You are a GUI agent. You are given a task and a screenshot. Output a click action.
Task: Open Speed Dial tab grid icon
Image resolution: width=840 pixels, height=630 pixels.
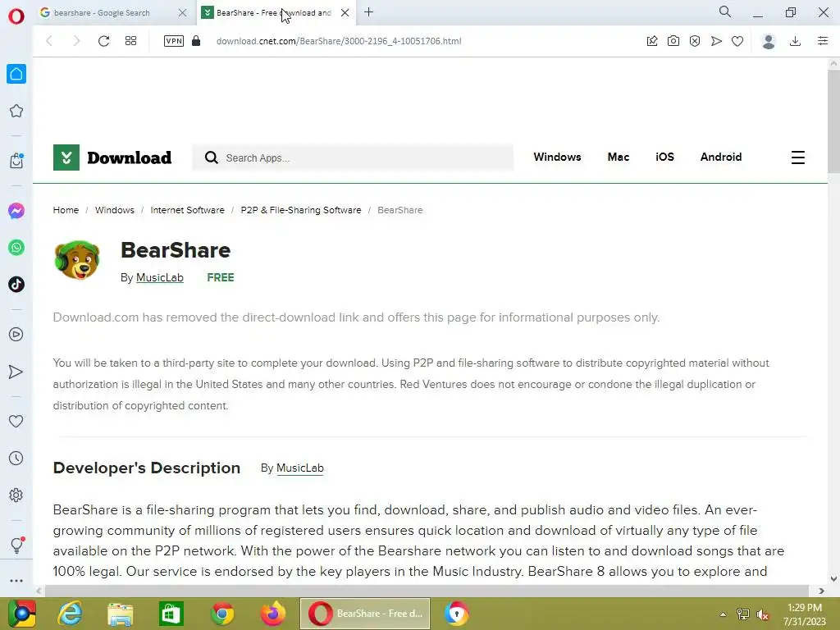tap(130, 41)
